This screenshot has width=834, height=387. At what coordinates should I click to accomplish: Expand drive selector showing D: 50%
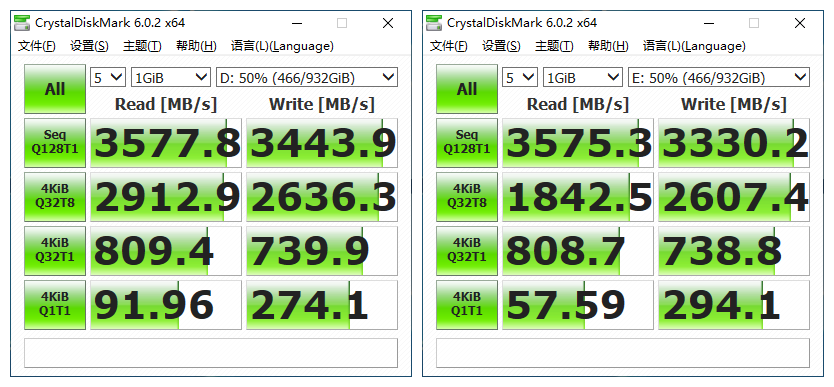[306, 78]
